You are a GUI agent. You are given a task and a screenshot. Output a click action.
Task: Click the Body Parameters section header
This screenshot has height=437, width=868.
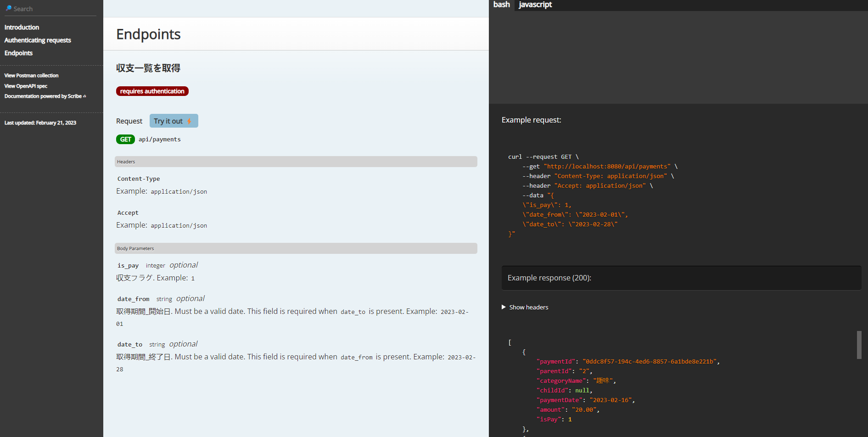pyautogui.click(x=296, y=248)
